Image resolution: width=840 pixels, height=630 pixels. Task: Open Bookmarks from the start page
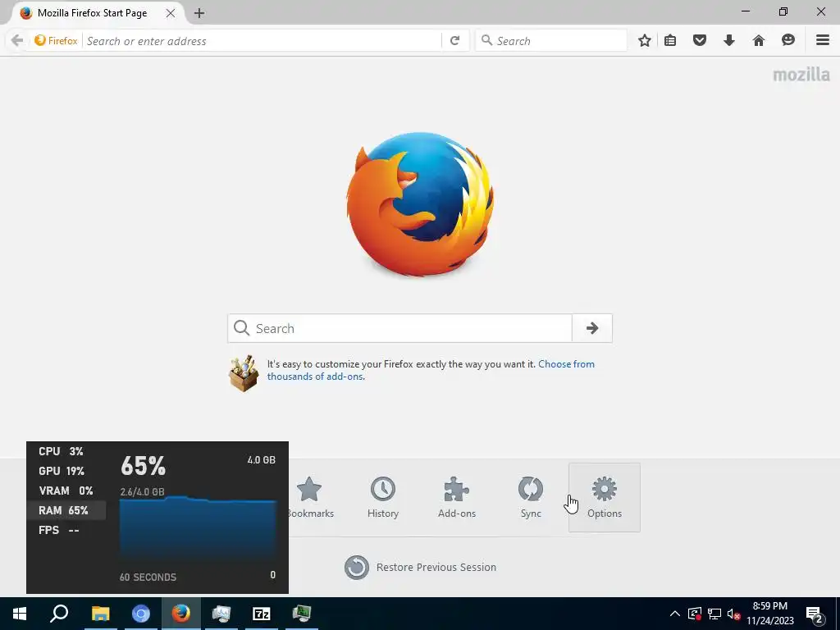[x=309, y=498]
